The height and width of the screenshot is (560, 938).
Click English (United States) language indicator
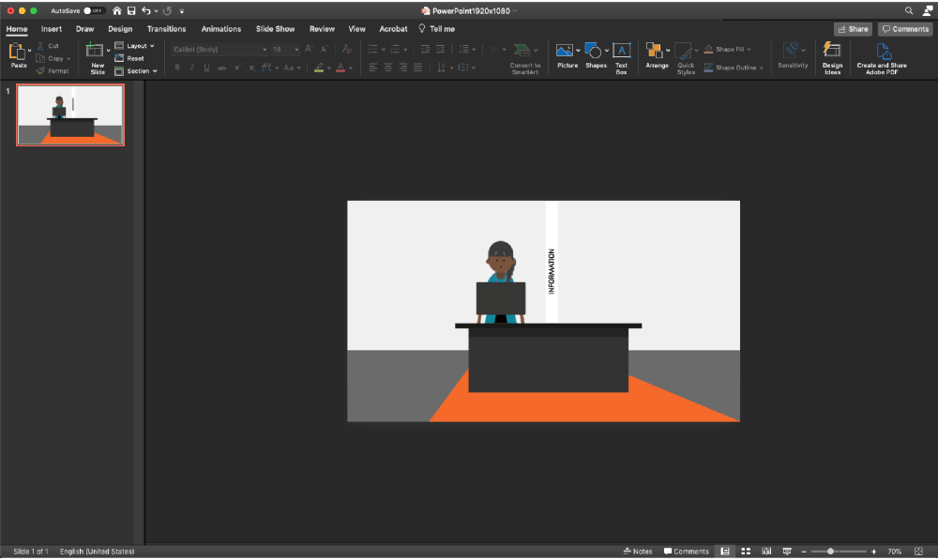tap(97, 551)
